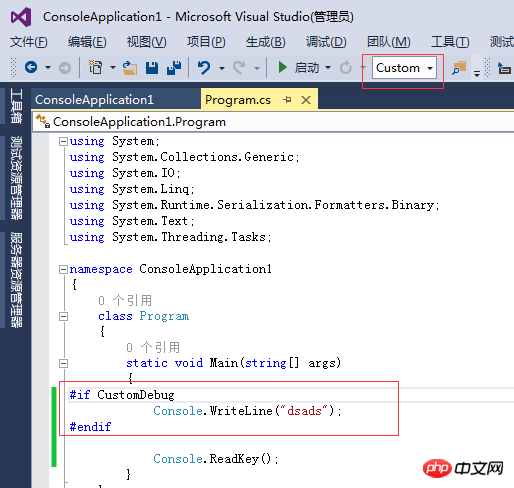Image resolution: width=514 pixels, height=488 pixels.
Task: Start debugging with the green play button
Action: pyautogui.click(x=282, y=67)
